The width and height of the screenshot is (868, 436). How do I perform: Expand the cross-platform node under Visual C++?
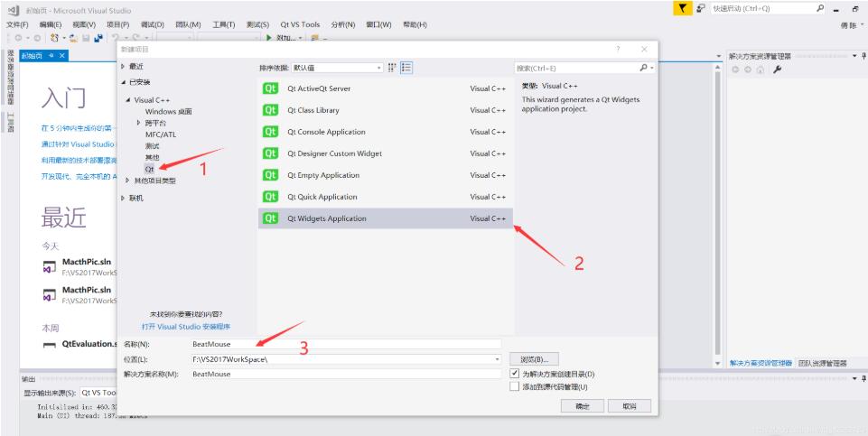coord(138,123)
